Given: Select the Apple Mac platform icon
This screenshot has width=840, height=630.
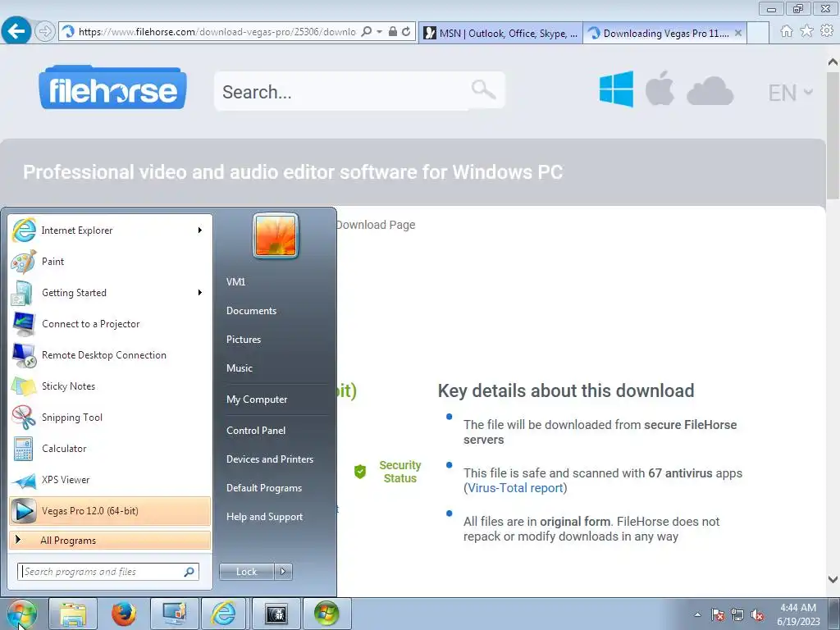Looking at the screenshot, I should (x=660, y=88).
